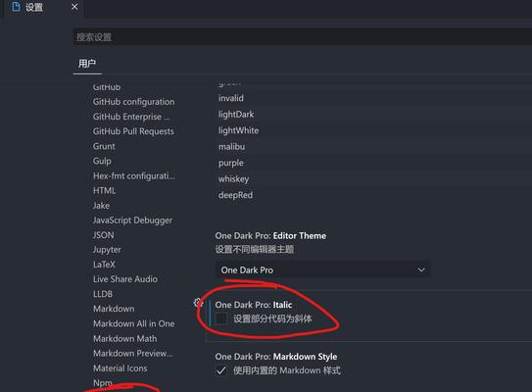Click the file icon on 设置 tab
Image resolution: width=532 pixels, height=392 pixels.
(x=16, y=7)
